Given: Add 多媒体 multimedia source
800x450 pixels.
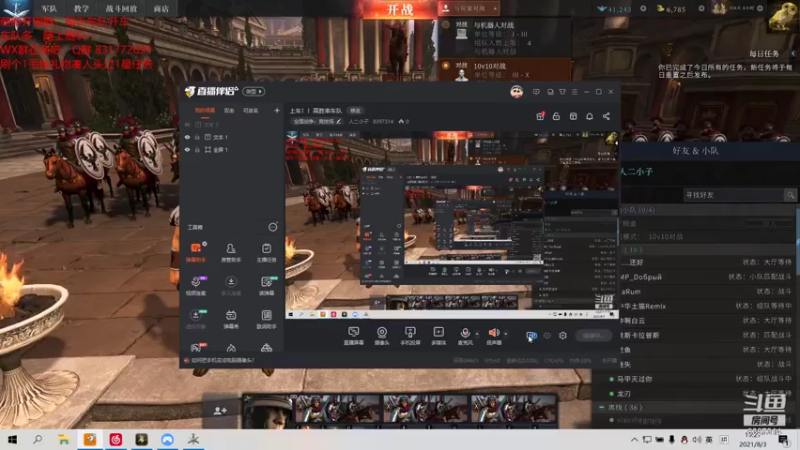Looking at the screenshot, I should (438, 336).
